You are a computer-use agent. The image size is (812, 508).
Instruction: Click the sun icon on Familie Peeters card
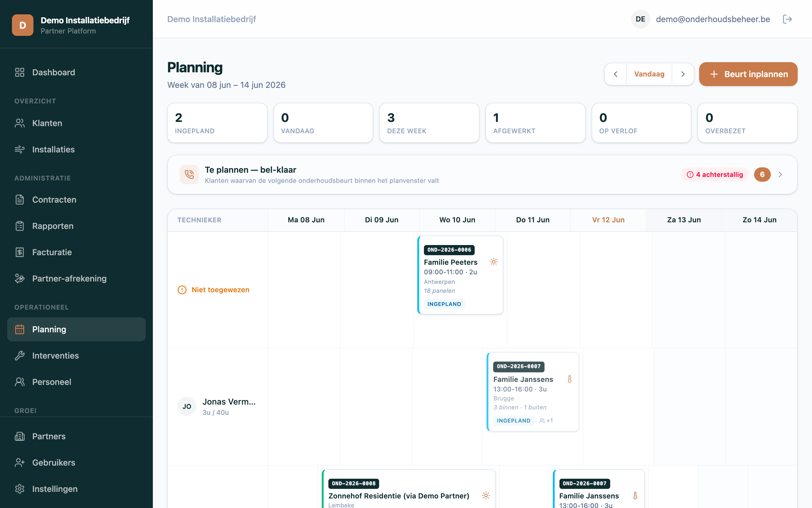tap(493, 262)
